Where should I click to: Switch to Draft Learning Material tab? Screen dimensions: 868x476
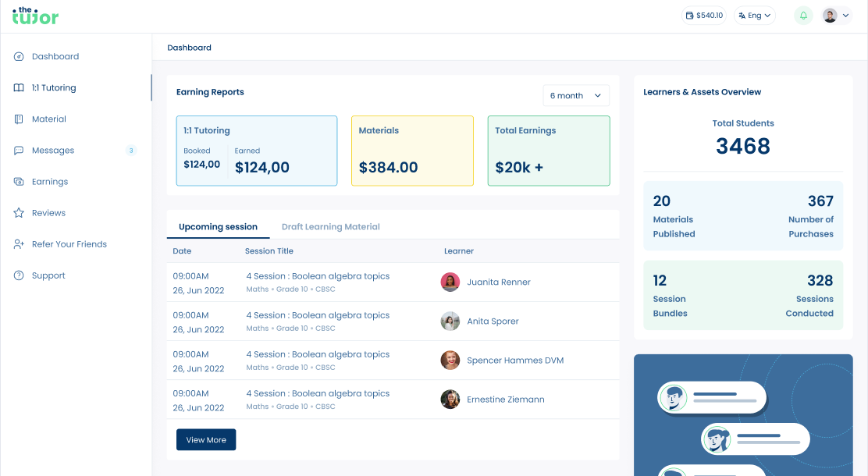(330, 227)
